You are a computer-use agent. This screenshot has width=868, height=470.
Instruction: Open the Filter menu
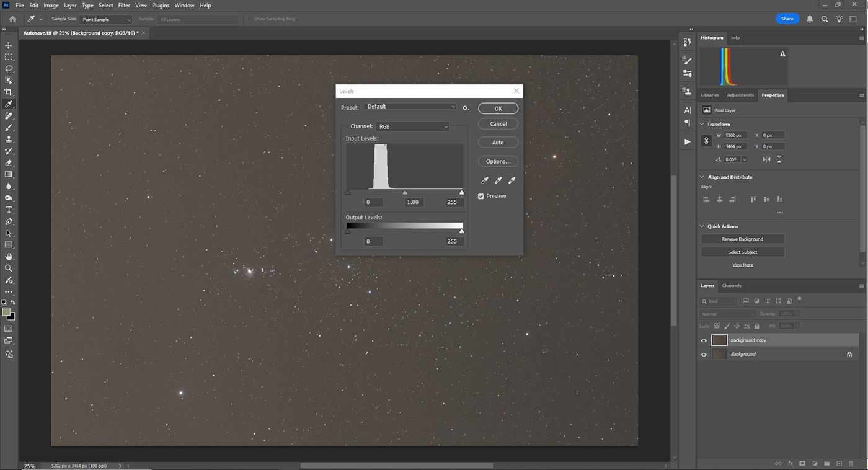pyautogui.click(x=124, y=6)
